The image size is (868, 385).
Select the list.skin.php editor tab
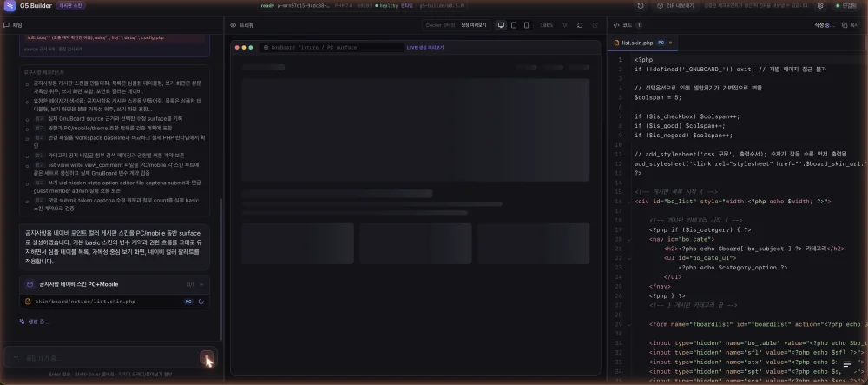pos(642,43)
